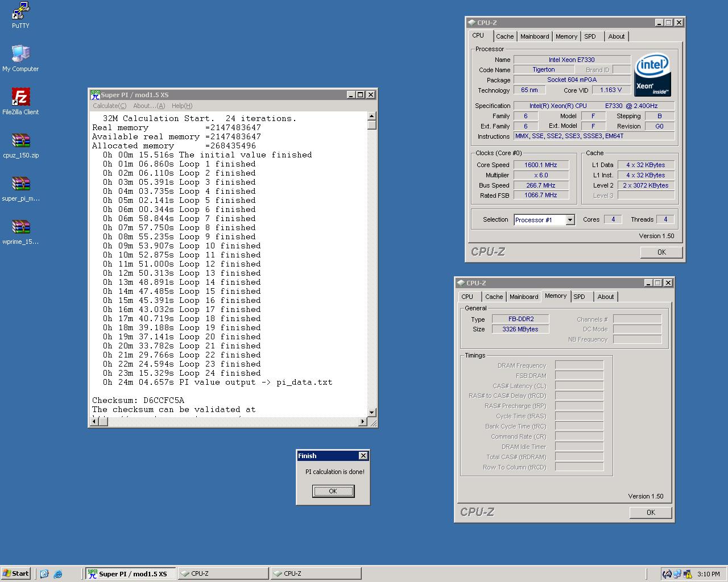Click Multiplier x 6.0 value
Image resolution: width=728 pixels, height=582 pixels.
tap(540, 175)
